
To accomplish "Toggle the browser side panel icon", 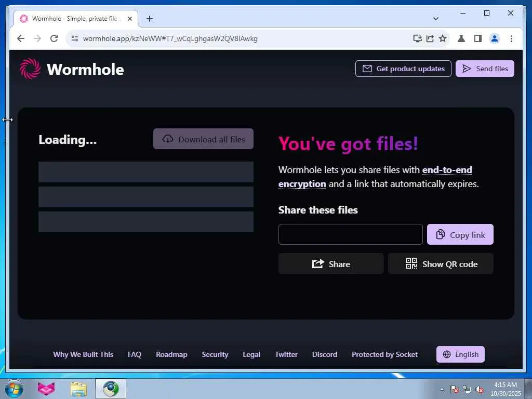I will pyautogui.click(x=478, y=38).
